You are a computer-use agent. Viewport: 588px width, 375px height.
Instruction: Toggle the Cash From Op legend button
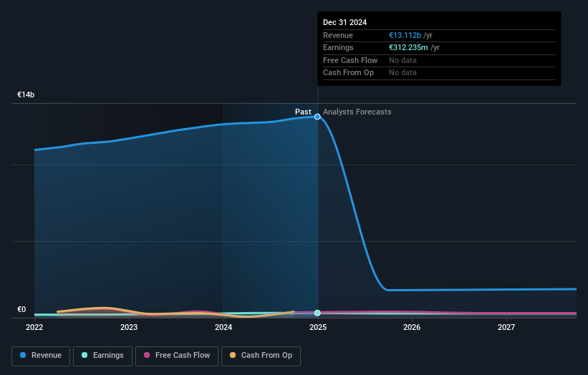261,356
